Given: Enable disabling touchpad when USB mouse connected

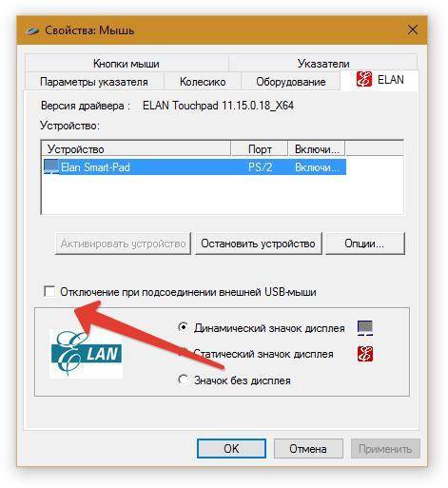Looking at the screenshot, I should [49, 291].
